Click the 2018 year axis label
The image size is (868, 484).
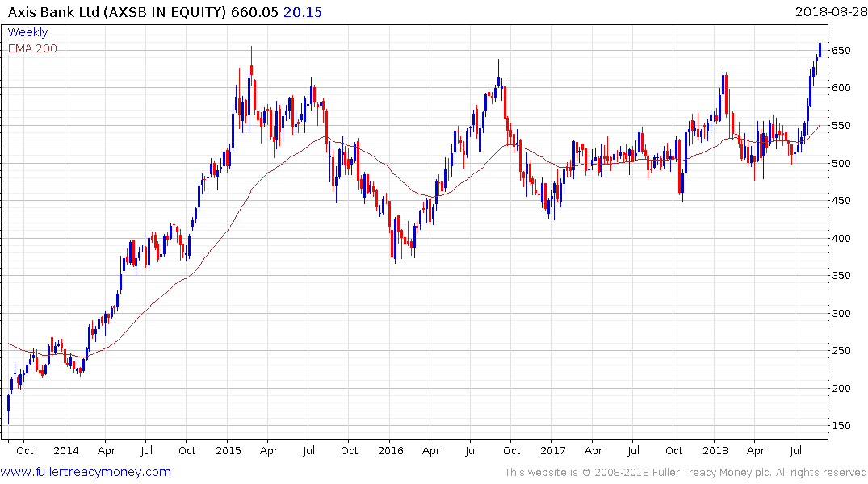715,450
